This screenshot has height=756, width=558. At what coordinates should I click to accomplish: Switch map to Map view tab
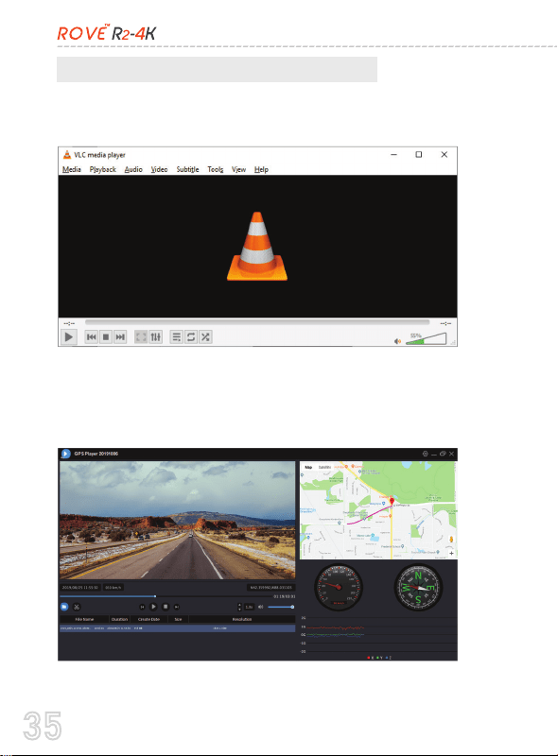pyautogui.click(x=308, y=467)
